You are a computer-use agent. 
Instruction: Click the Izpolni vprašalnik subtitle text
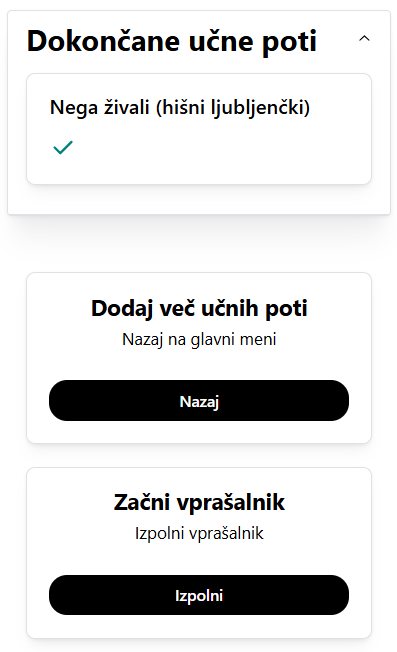(x=199, y=533)
